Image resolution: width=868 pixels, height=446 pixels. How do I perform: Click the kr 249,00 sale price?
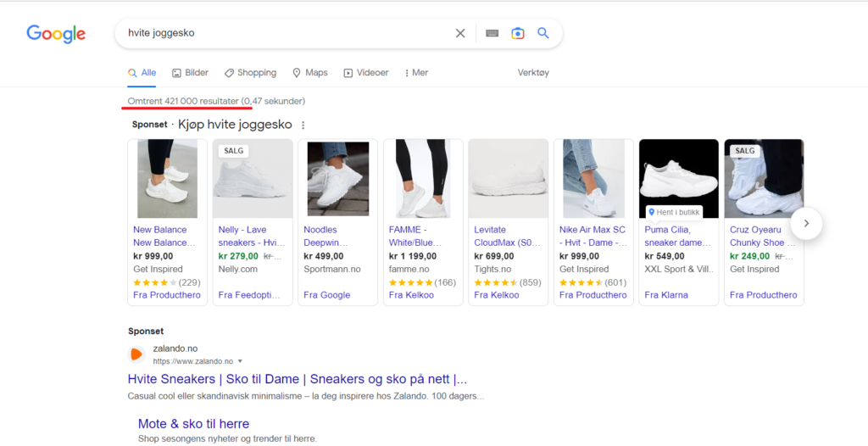750,256
